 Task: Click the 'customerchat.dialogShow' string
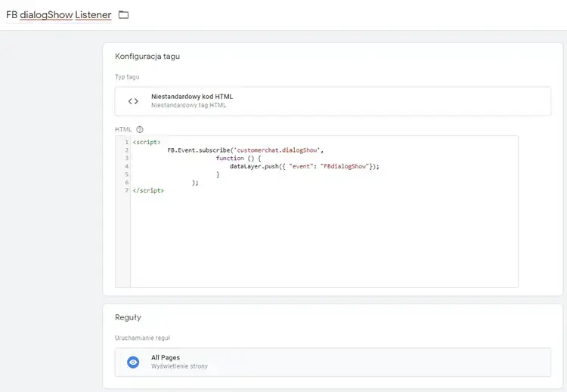tap(280, 150)
